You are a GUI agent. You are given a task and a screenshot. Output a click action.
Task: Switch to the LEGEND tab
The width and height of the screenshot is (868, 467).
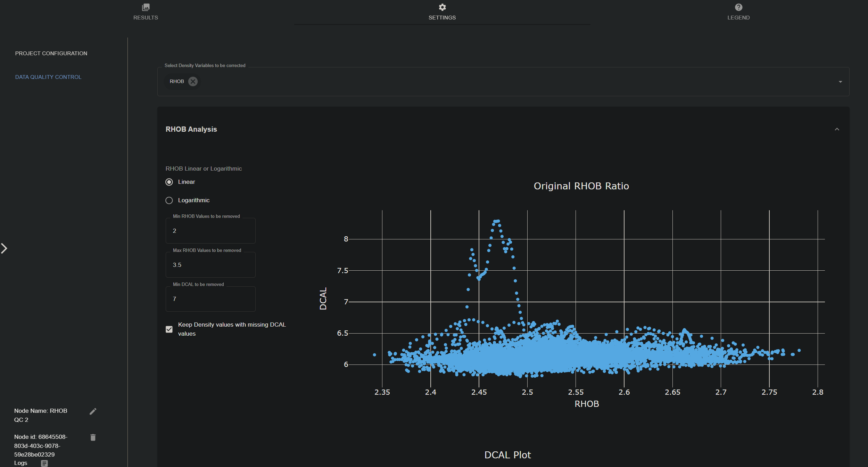(738, 17)
